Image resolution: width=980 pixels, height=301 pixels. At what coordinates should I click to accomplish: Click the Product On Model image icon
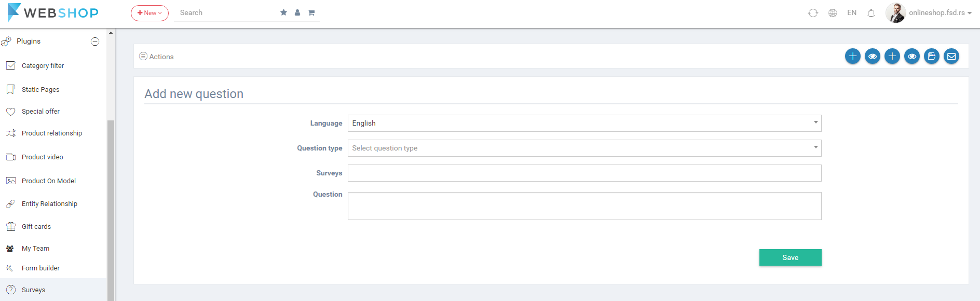click(11, 181)
